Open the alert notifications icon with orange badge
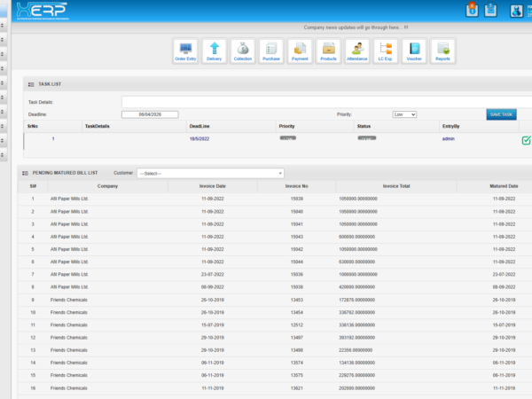 click(472, 10)
